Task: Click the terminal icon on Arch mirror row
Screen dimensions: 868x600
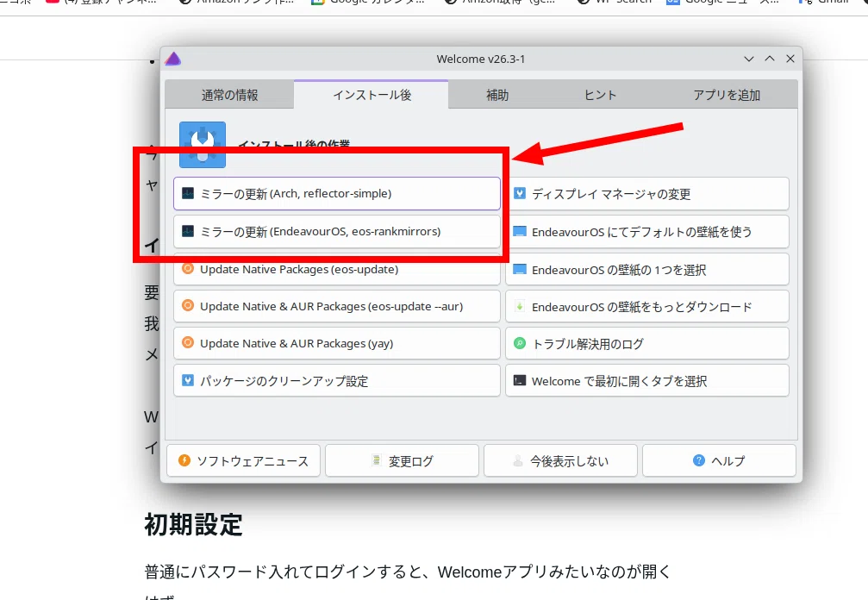Action: (x=188, y=193)
